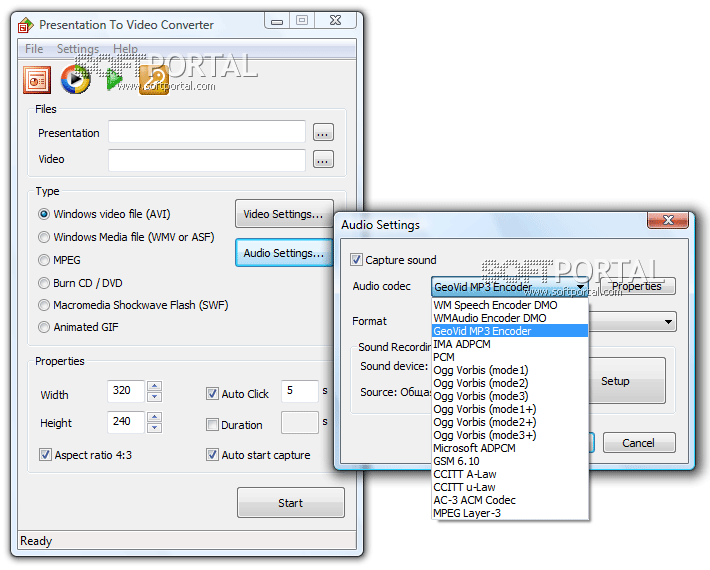This screenshot has height=570, width=710.
Task: Click the Start button
Action: click(290, 503)
